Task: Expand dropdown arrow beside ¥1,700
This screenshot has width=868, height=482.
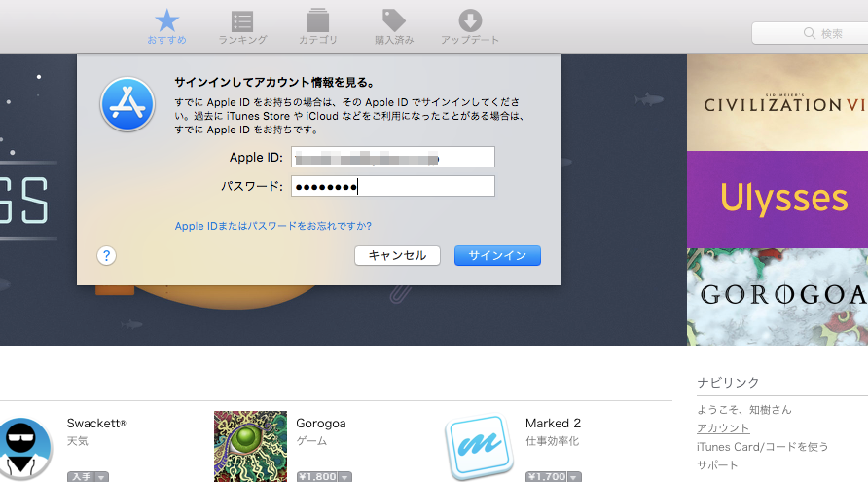Action: tap(574, 477)
